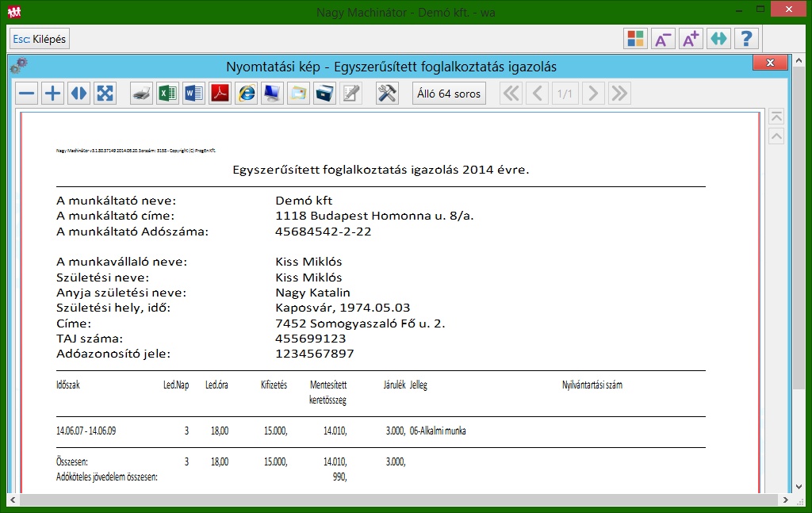Click 'Mentesített keretösszeg' column header
This screenshot has height=513, width=812.
pos(328,392)
